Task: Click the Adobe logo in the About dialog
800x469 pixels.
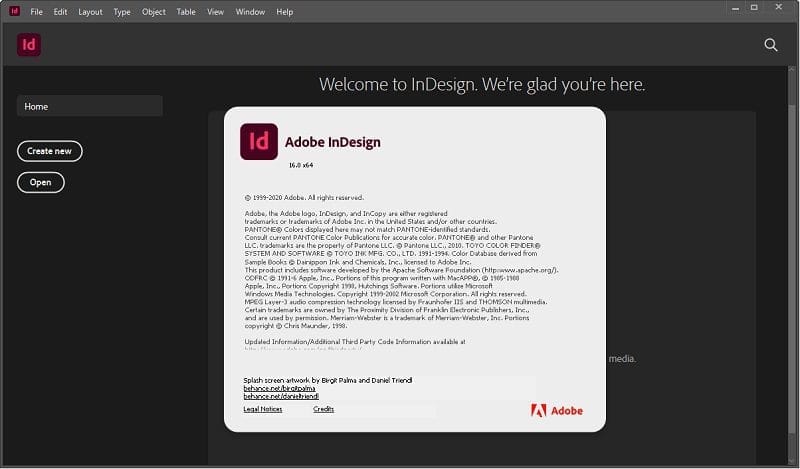Action: tap(557, 410)
